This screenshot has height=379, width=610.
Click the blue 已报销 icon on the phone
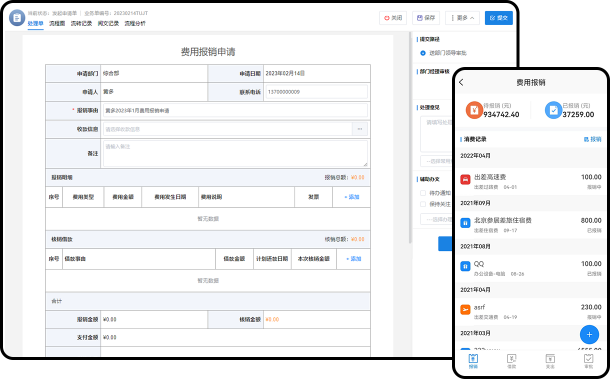click(553, 110)
